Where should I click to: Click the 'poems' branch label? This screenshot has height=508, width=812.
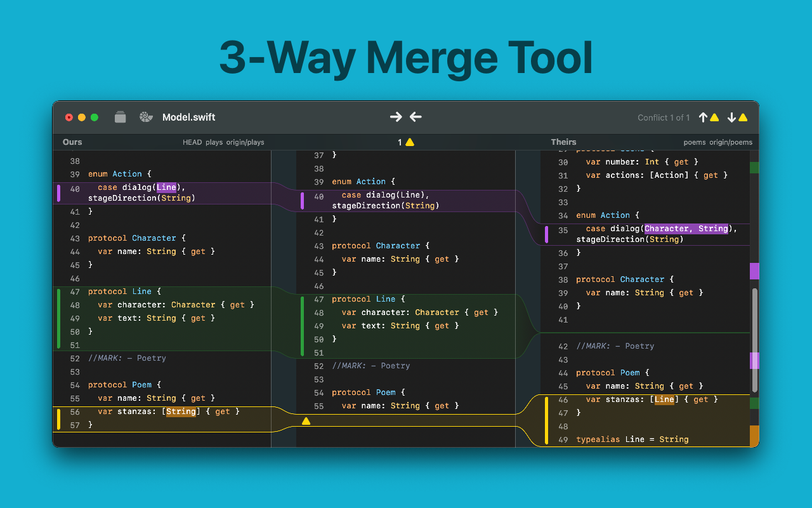pyautogui.click(x=695, y=142)
